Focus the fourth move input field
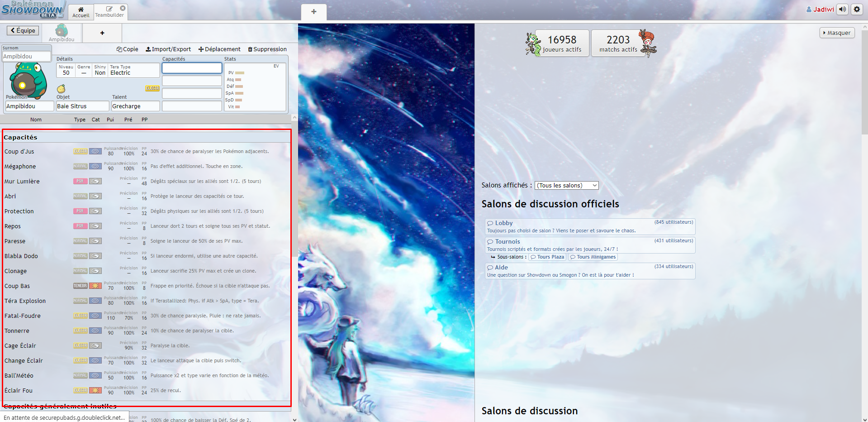 coord(192,106)
